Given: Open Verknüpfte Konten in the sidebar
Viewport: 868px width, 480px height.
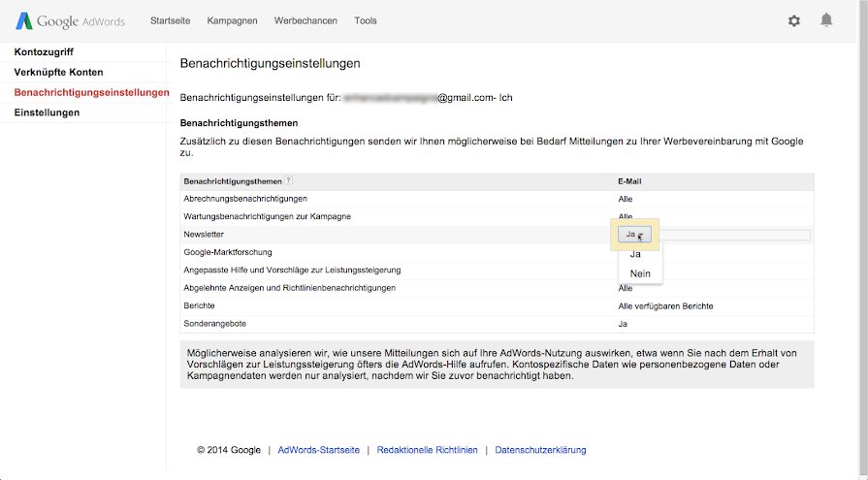Looking at the screenshot, I should [59, 72].
